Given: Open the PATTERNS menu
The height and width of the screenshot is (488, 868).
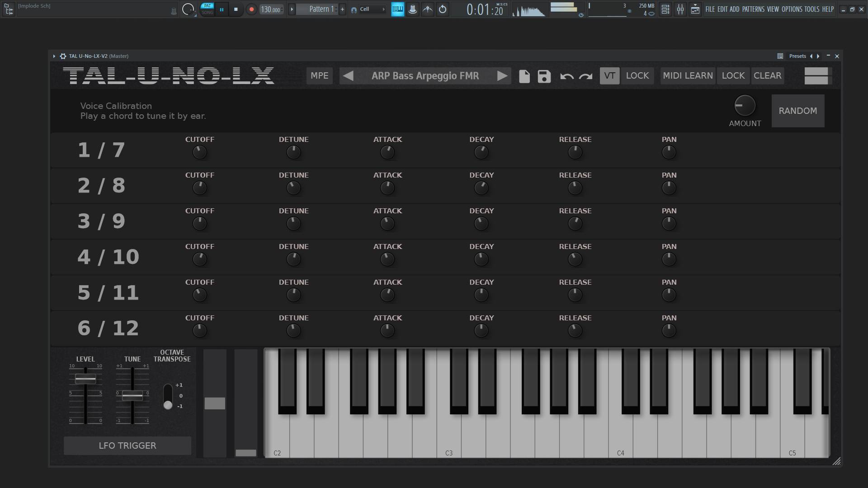Looking at the screenshot, I should point(753,9).
